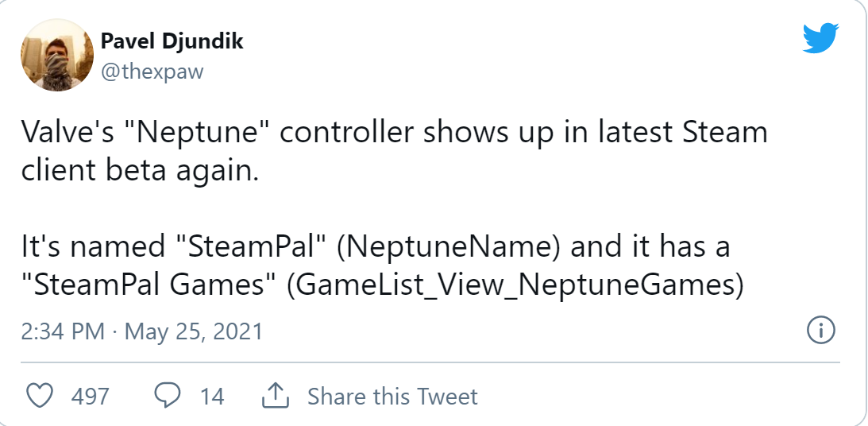The height and width of the screenshot is (426, 868).
Task: Click the display name Pavel Djundik
Action: coord(172,41)
